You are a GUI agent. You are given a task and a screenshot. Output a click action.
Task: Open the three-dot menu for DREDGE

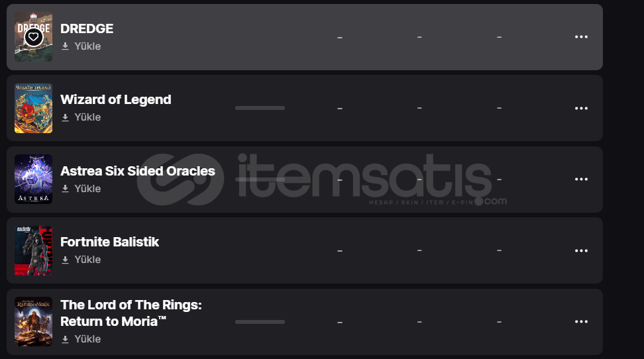pyautogui.click(x=581, y=37)
